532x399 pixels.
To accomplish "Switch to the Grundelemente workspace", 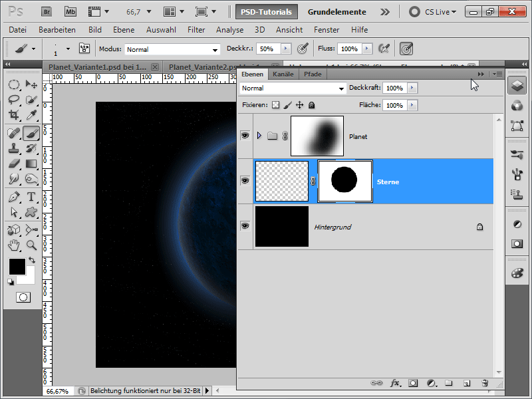I will (x=336, y=12).
